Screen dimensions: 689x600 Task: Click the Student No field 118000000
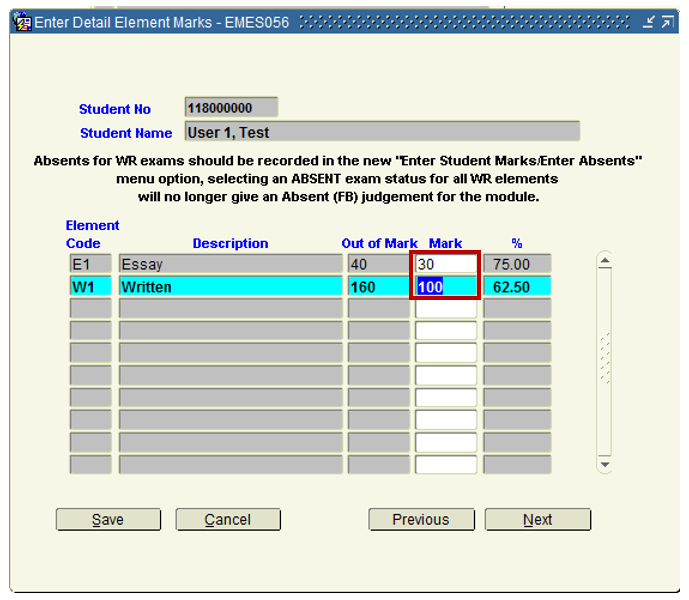(231, 108)
